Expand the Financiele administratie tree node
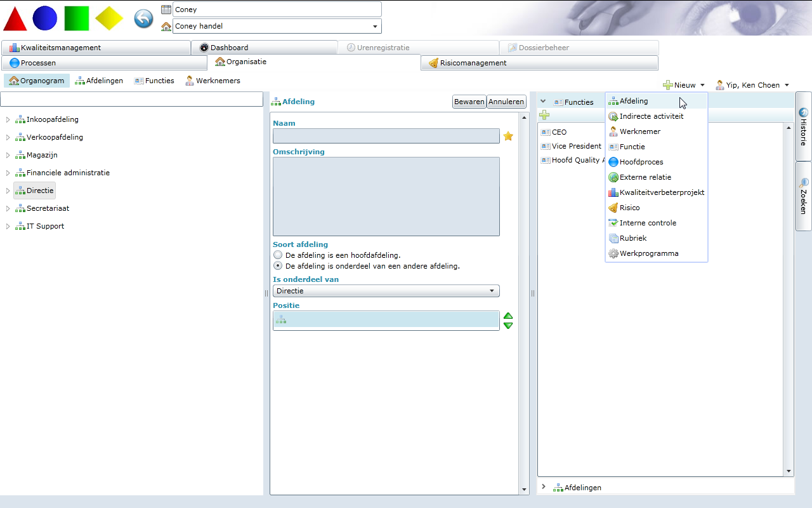812x508 pixels. coord(8,173)
